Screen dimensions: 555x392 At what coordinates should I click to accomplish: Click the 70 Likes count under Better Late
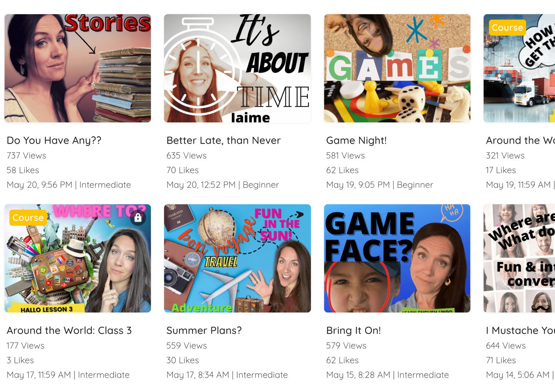(x=182, y=170)
